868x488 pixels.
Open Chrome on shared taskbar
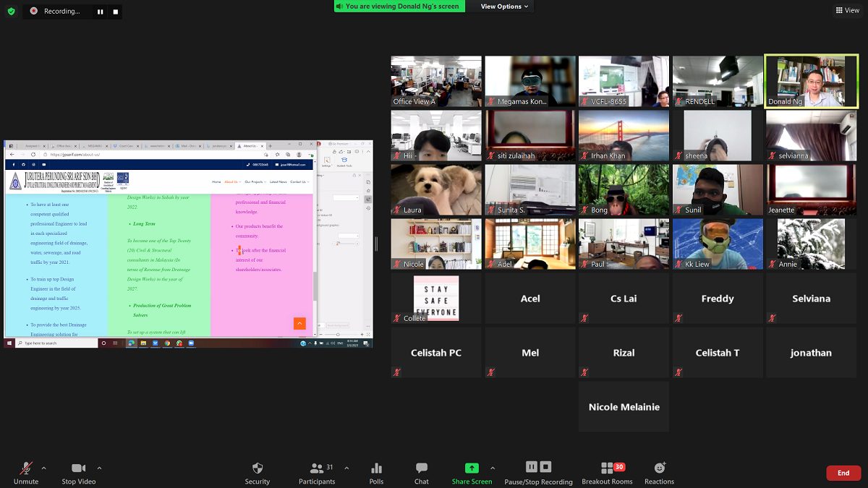click(x=167, y=343)
